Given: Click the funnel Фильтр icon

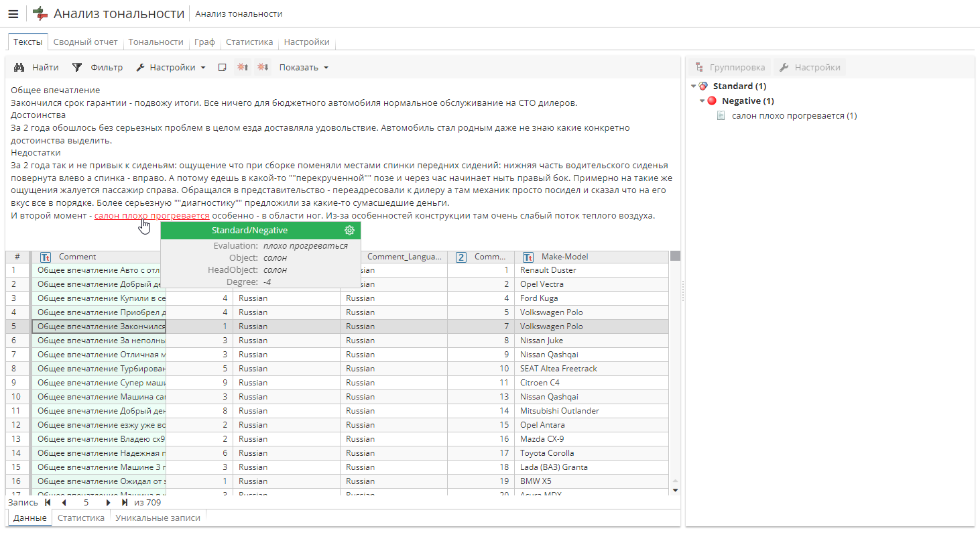Looking at the screenshot, I should [77, 68].
